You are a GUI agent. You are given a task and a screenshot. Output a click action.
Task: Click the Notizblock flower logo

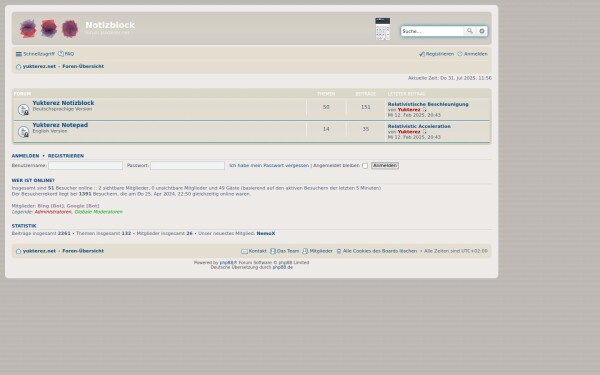49,29
